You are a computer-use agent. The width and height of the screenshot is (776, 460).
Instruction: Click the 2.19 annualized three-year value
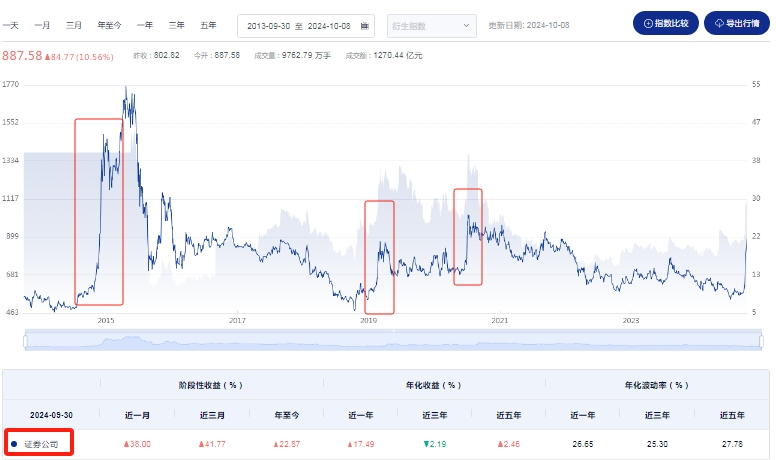[x=435, y=444]
